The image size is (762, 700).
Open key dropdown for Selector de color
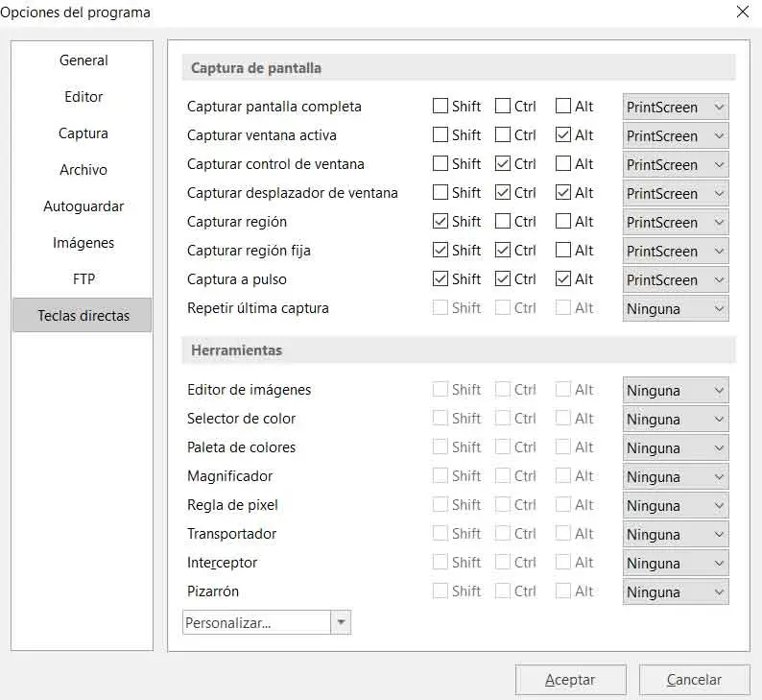click(676, 420)
